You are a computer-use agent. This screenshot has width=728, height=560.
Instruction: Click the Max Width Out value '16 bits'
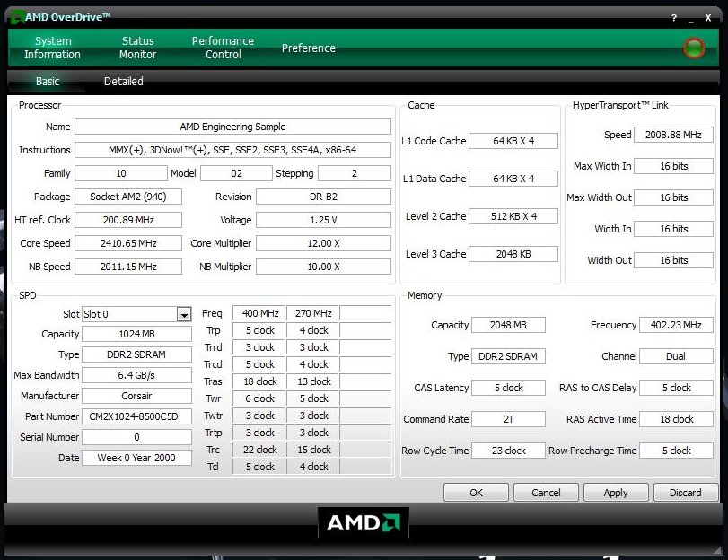pos(673,197)
